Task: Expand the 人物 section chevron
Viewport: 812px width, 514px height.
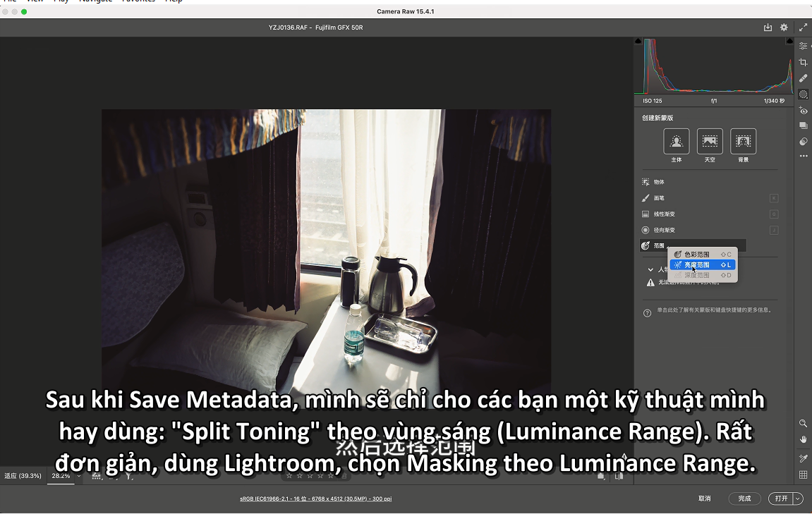Action: [651, 269]
